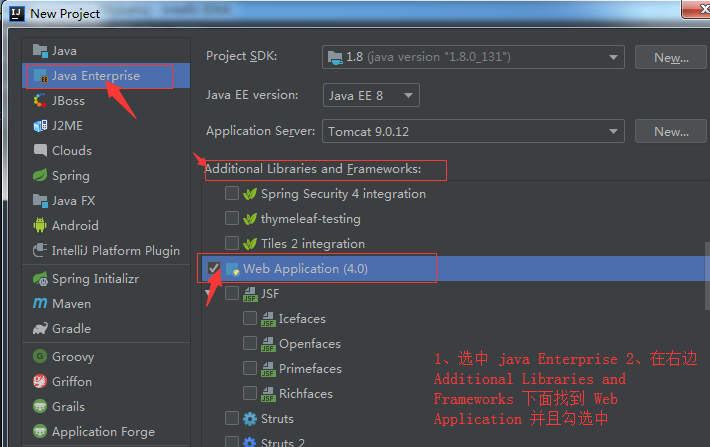Check the thymeleaf-testing checkbox

coord(232,218)
